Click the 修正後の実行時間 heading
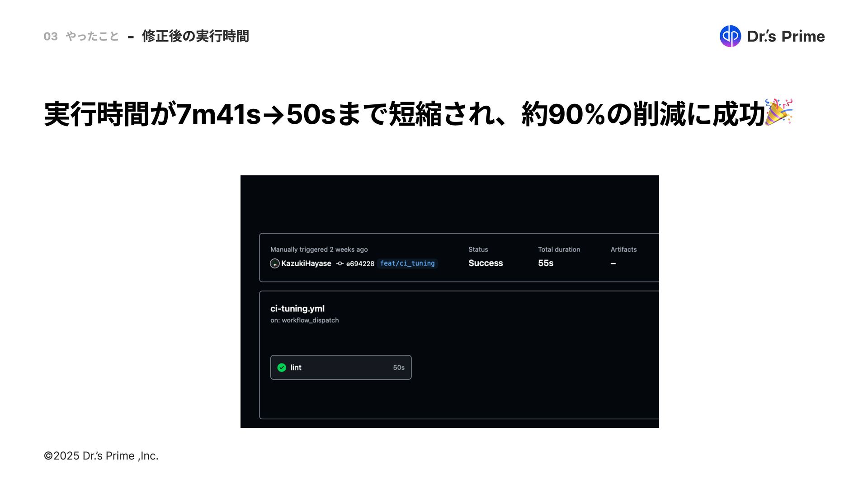868x488 pixels. click(x=195, y=36)
